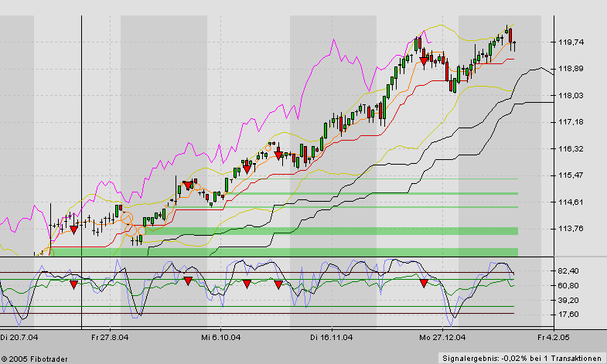Click price-chart sell triangle beside the vertical cursor line
607x364 pixels.
(x=74, y=230)
